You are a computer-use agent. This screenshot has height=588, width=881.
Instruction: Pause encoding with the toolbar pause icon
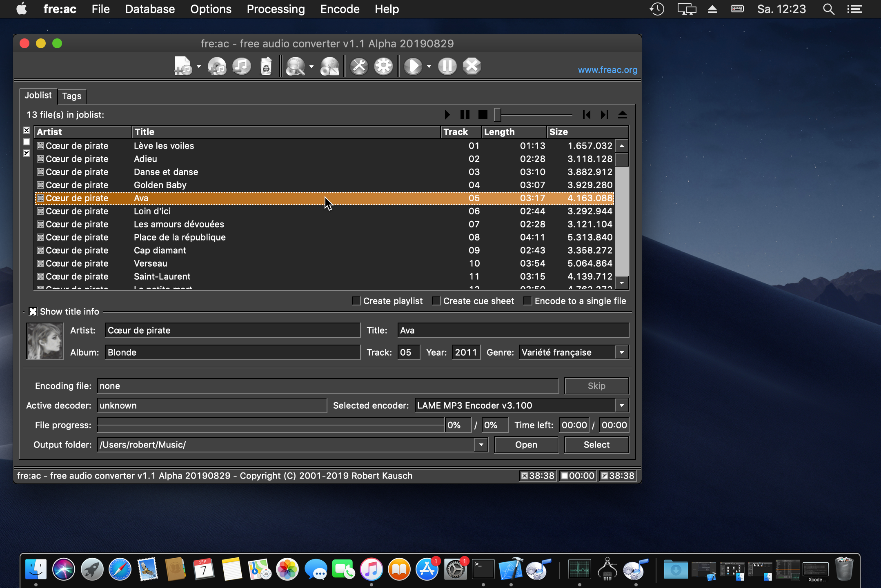pyautogui.click(x=447, y=66)
